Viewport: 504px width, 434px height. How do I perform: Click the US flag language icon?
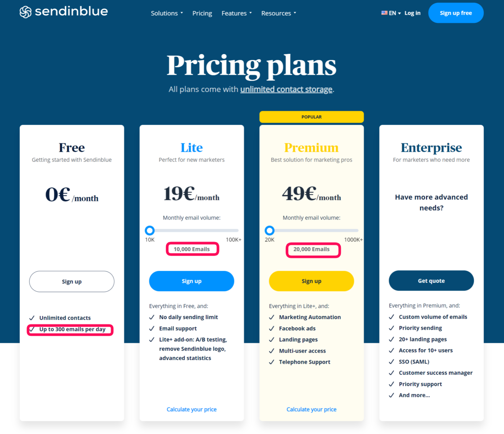pos(385,13)
